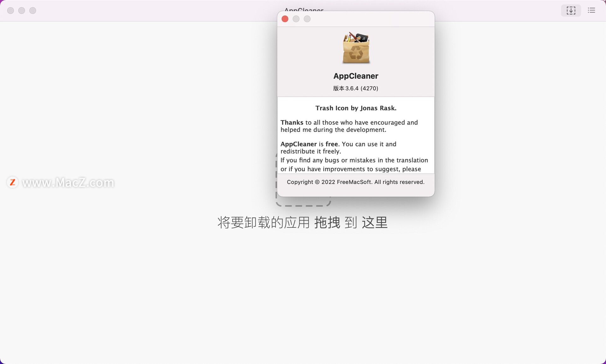Click the AppCleaner recycle bag icon
The width and height of the screenshot is (606, 364).
tap(356, 48)
